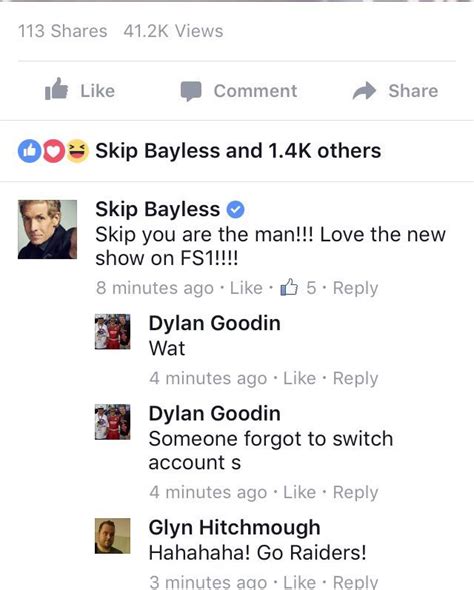Open Dylan Goodin's avatar on the Wat reply
The width and height of the screenshot is (474, 590).
[112, 331]
